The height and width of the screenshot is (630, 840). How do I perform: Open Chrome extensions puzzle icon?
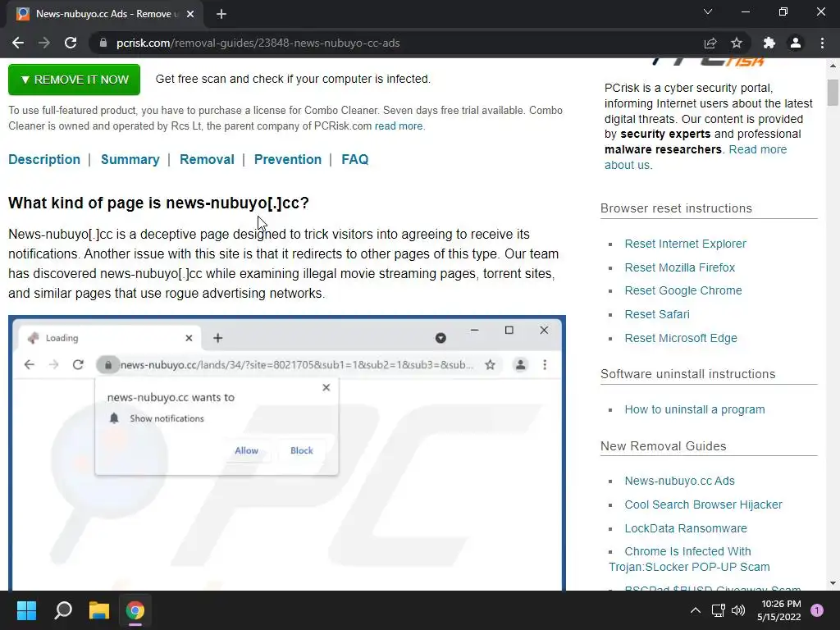click(x=769, y=43)
